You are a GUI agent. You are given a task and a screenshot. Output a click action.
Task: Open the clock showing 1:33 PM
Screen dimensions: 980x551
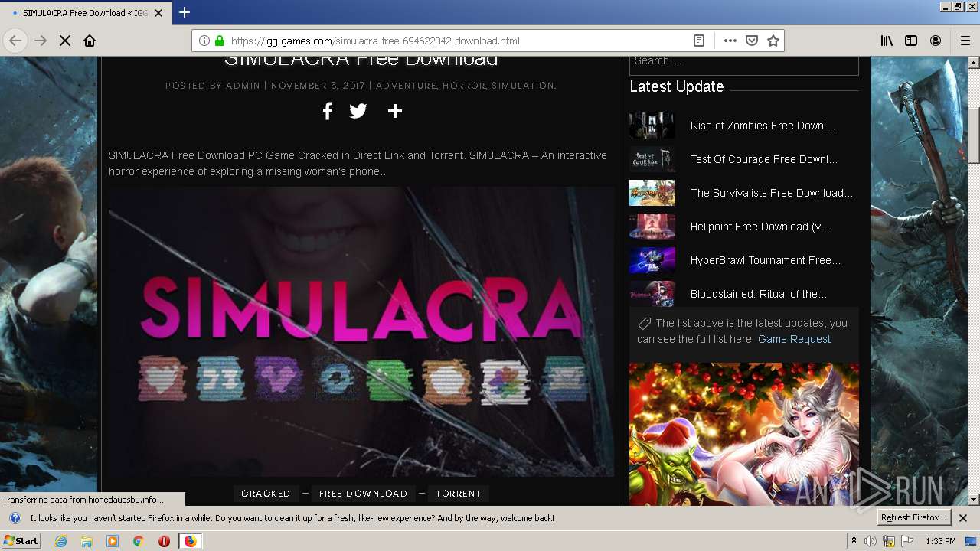[941, 541]
